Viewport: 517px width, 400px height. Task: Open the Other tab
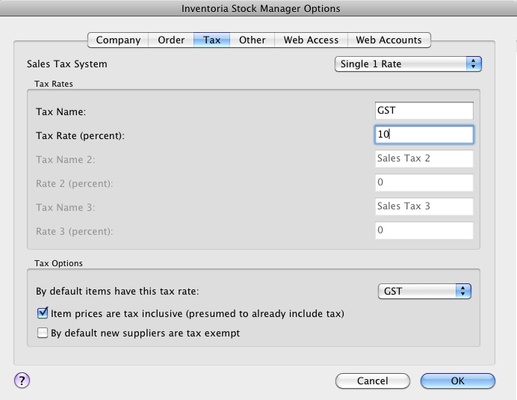[252, 40]
